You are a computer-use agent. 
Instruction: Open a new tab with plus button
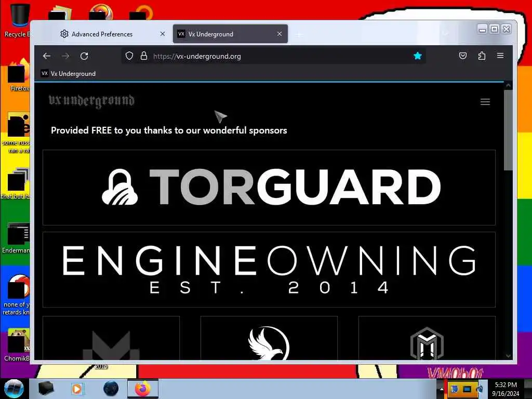coord(299,34)
